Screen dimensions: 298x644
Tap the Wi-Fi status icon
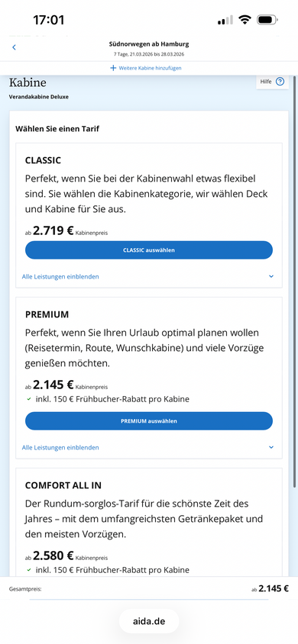(x=245, y=20)
